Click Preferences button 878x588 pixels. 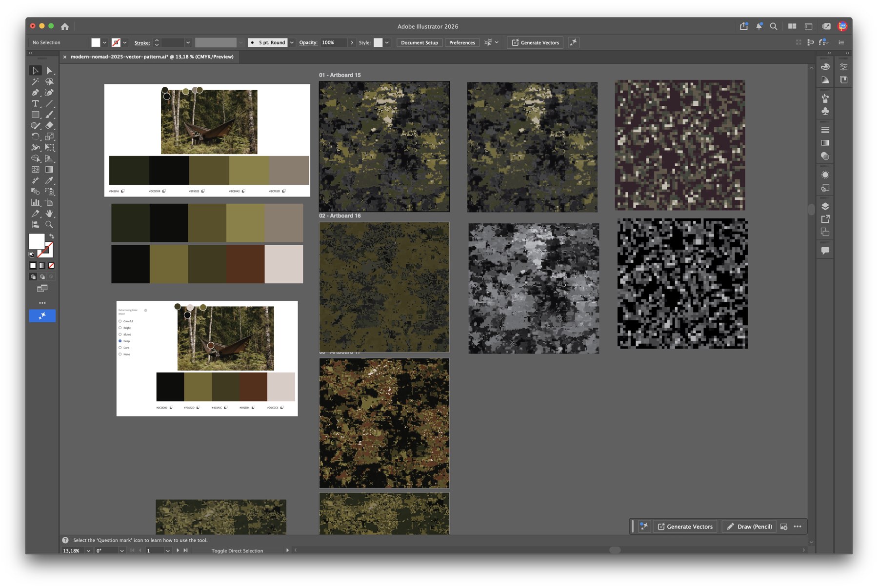pos(462,43)
